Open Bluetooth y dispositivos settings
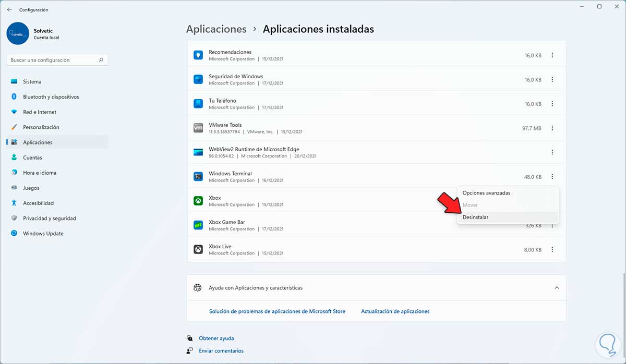The width and height of the screenshot is (626, 364). tap(57, 97)
